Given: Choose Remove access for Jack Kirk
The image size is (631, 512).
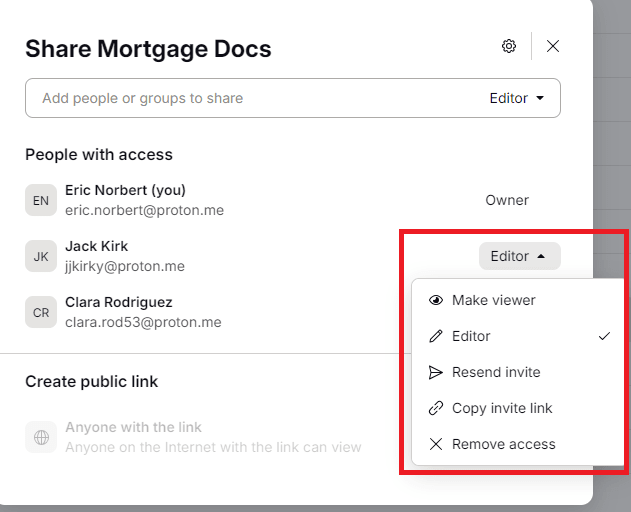Looking at the screenshot, I should tap(519, 444).
